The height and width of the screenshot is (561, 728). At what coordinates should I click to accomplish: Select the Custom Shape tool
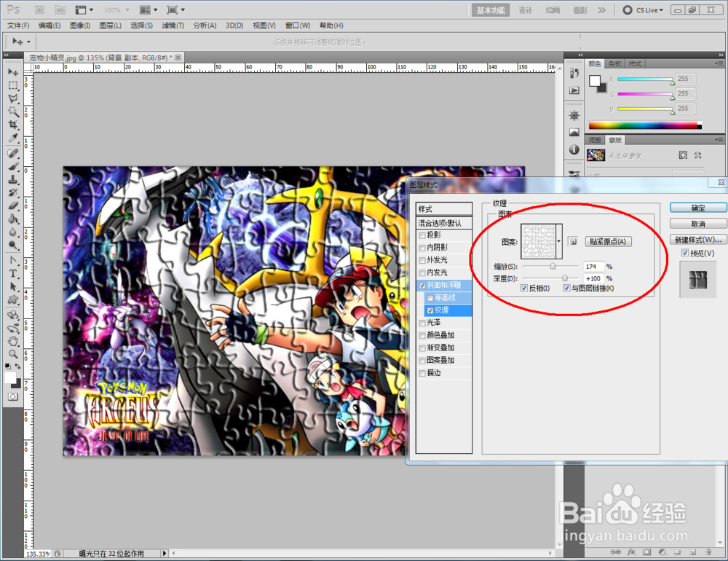(x=13, y=299)
